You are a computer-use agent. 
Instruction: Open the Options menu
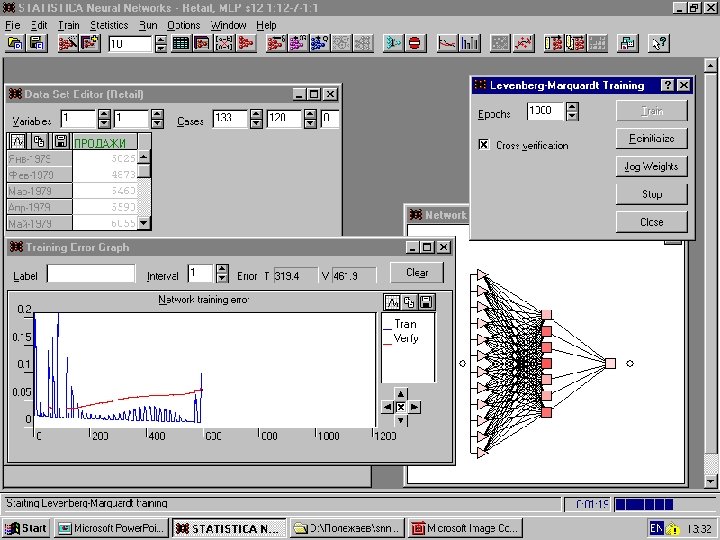184,25
